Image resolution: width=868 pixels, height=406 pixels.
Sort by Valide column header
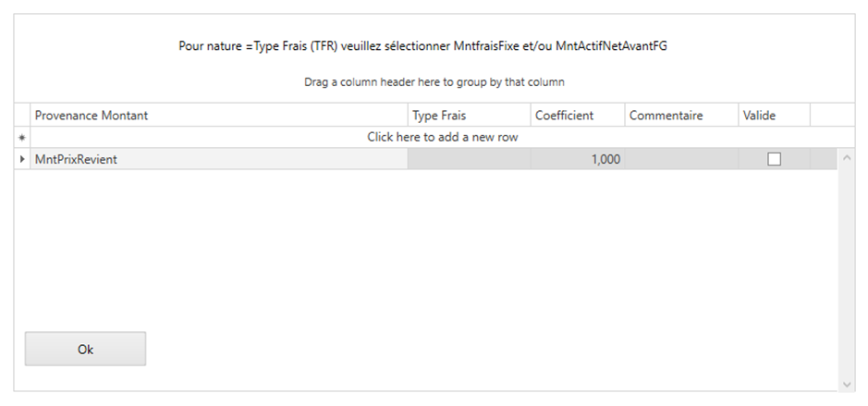click(x=774, y=116)
